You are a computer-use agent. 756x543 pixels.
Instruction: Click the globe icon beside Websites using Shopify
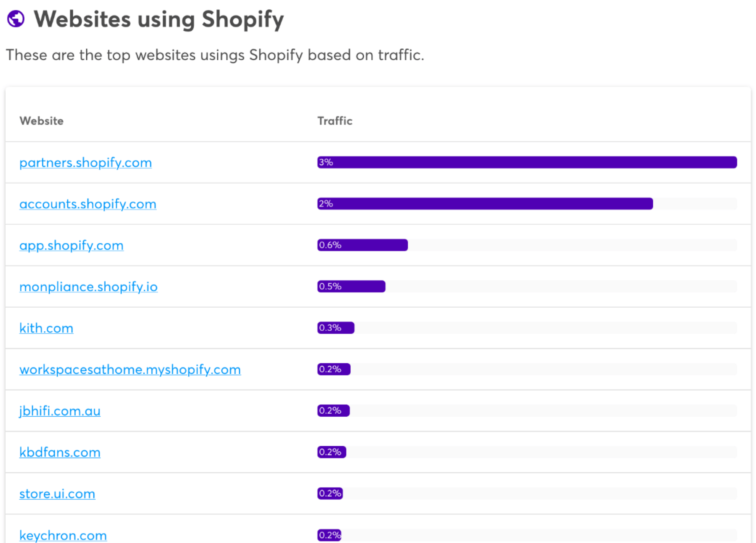(x=16, y=19)
